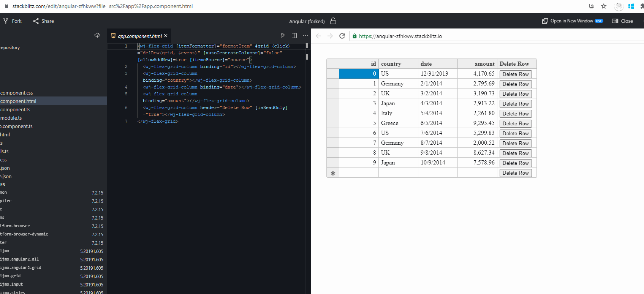This screenshot has height=294, width=644.
Task: Click line number 6 in the editor
Action: click(x=126, y=107)
